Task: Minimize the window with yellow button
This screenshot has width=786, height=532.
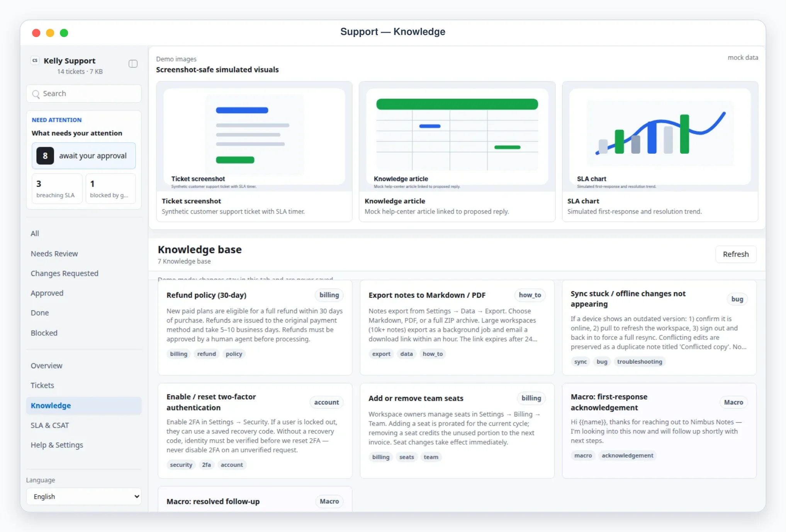Action: [x=50, y=33]
